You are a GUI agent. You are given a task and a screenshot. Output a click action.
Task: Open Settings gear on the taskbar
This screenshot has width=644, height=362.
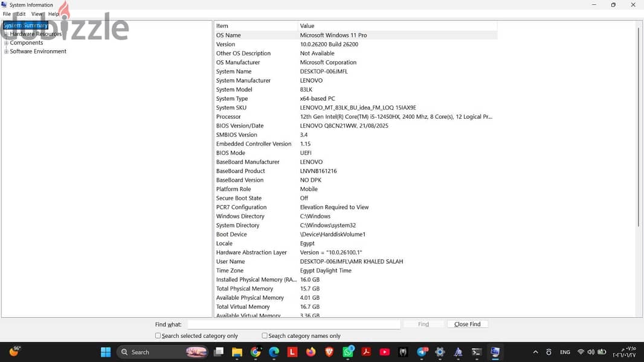click(x=440, y=352)
